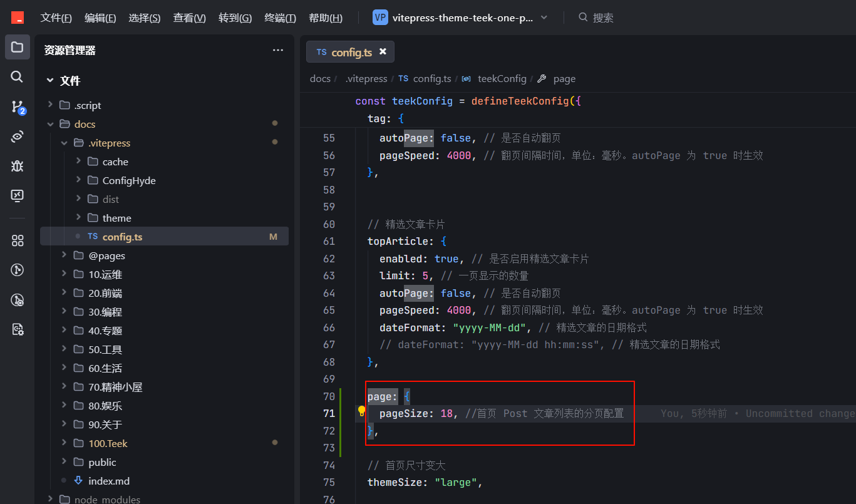Expand the node_modules folder
Image resolution: width=856 pixels, height=504 pixels.
[x=164, y=499]
